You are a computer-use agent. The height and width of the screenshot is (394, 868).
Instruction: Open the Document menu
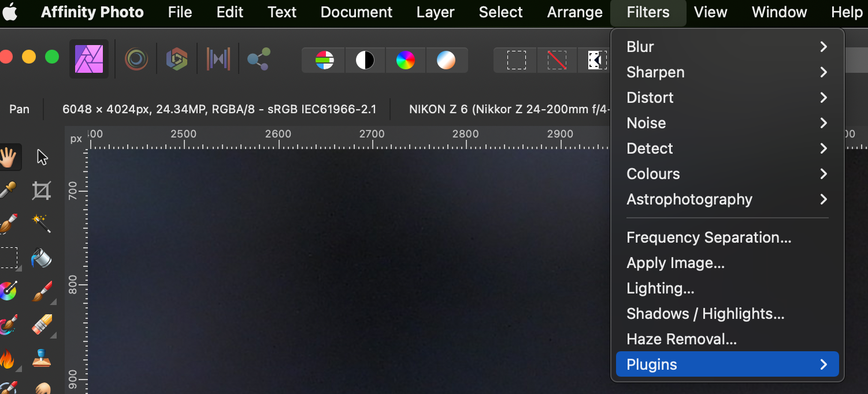(356, 12)
